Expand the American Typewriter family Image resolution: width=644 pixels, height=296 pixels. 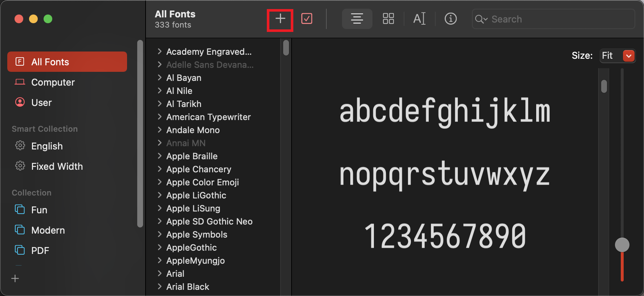(x=159, y=117)
